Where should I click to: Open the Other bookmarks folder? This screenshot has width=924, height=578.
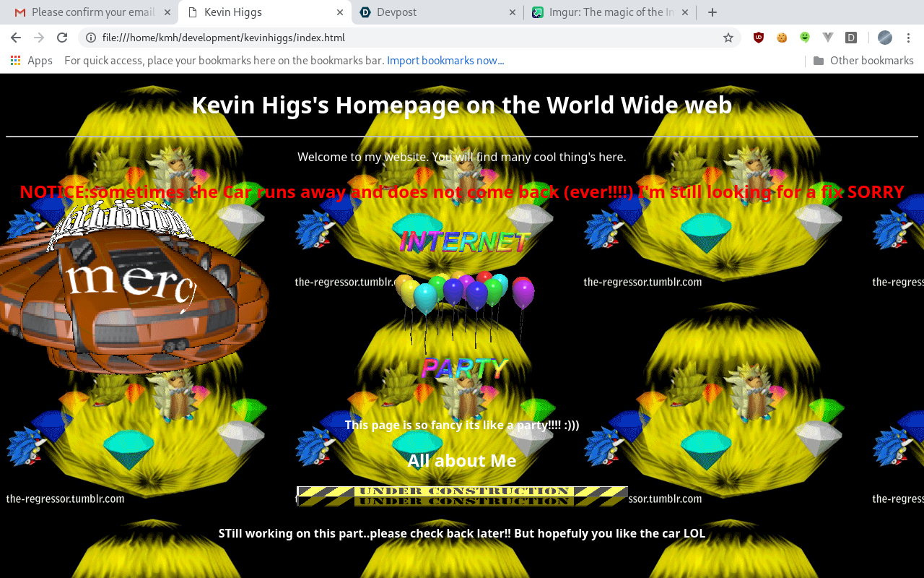pyautogui.click(x=863, y=61)
